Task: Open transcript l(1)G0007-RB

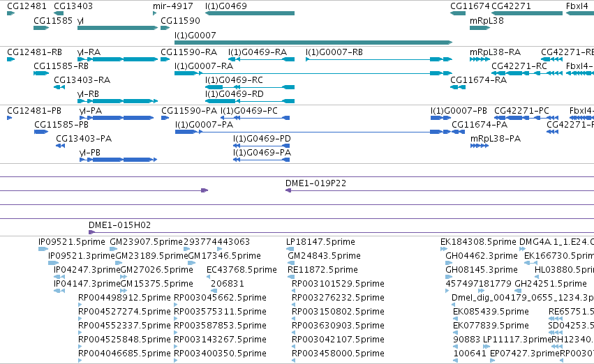Action: [334, 52]
